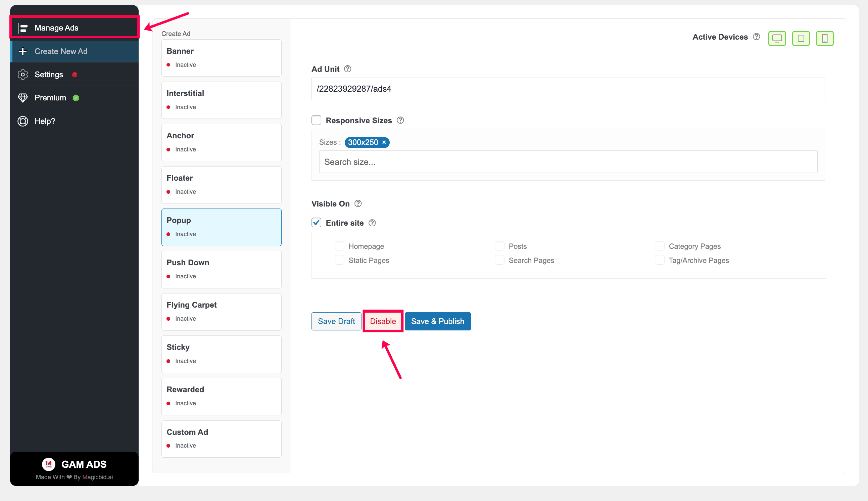Toggle the mobile phone active device icon

[824, 38]
